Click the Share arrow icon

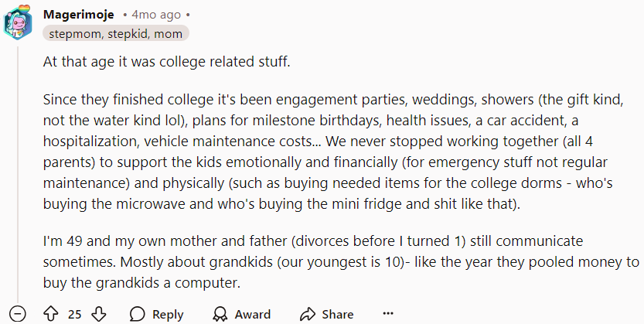click(x=307, y=314)
